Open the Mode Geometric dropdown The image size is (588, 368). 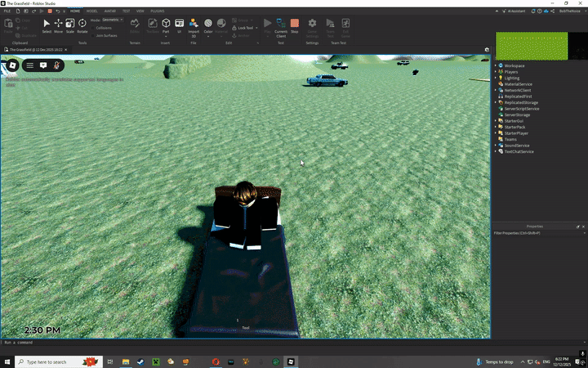pos(113,20)
